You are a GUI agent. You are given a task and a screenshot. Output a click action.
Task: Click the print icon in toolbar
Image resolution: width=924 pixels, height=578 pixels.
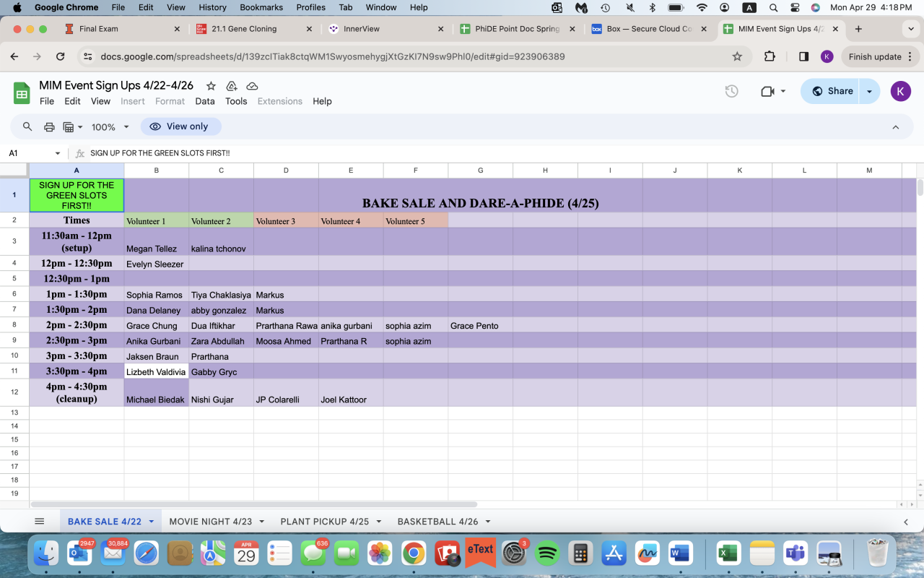point(49,127)
